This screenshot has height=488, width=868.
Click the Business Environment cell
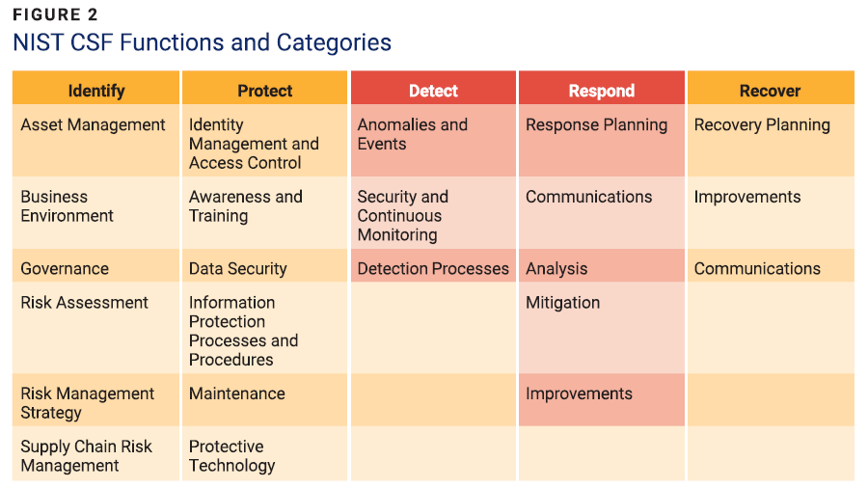(68, 206)
